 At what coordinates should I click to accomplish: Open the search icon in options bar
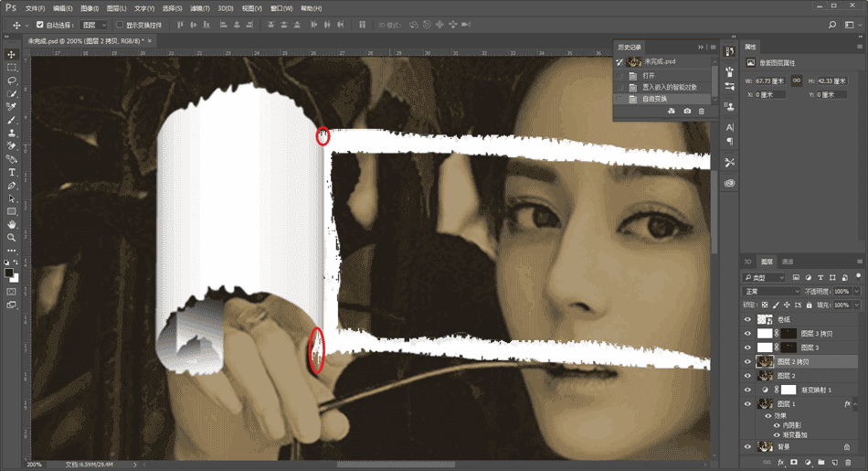832,25
